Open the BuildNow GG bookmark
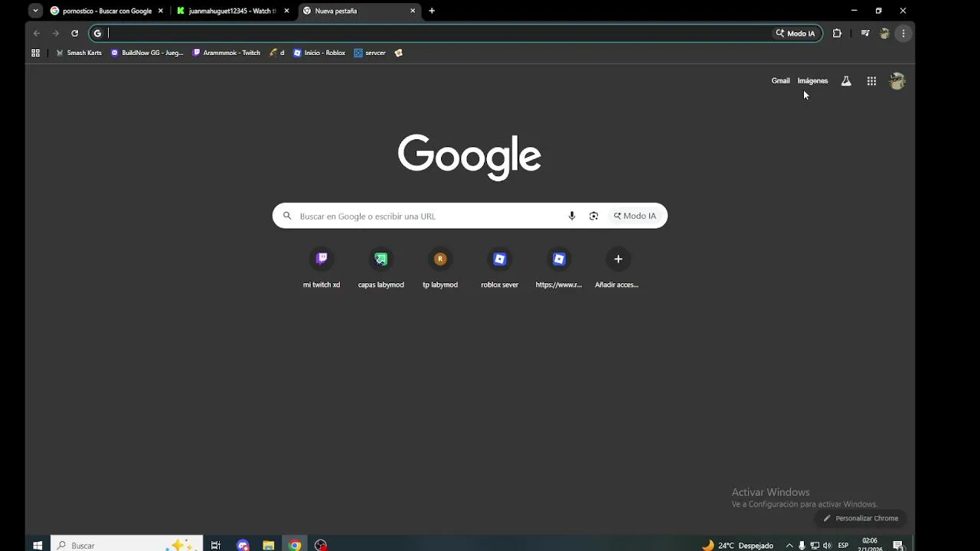Screen dimensions: 980x551 (x=147, y=53)
